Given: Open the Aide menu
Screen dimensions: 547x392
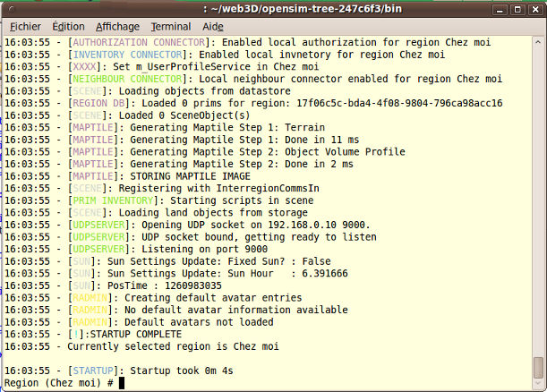Looking at the screenshot, I should pyautogui.click(x=213, y=27).
